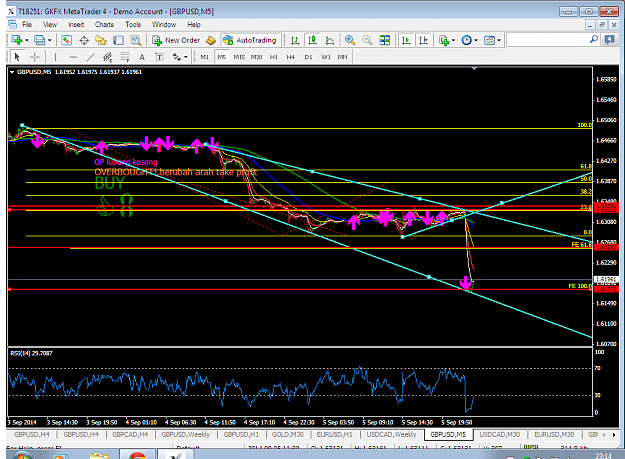This screenshot has height=459, width=625.
Task: Select the horizontal line tool
Action: [x=73, y=57]
